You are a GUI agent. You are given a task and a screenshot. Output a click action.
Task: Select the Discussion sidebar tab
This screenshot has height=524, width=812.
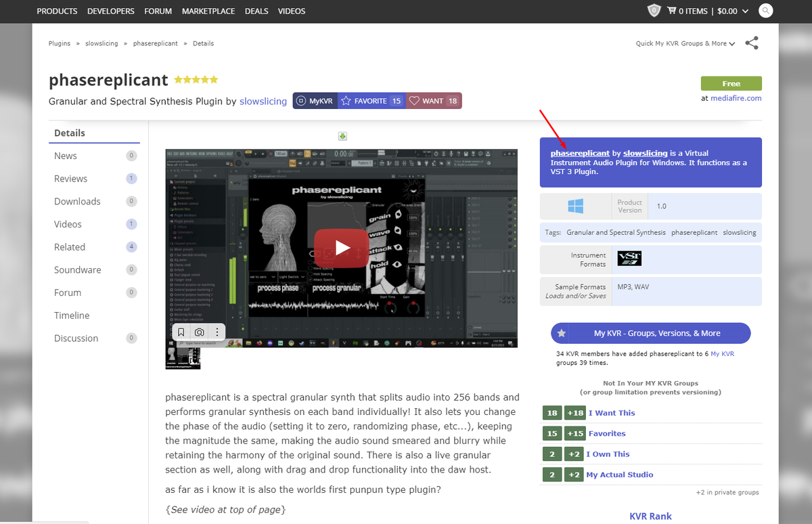pos(95,338)
